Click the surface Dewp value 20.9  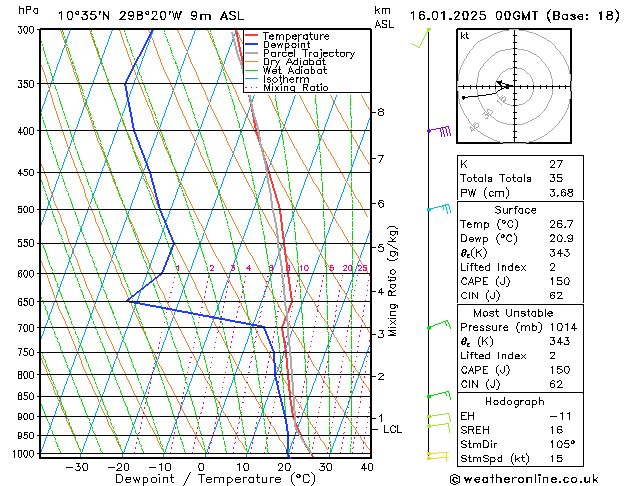coord(561,239)
